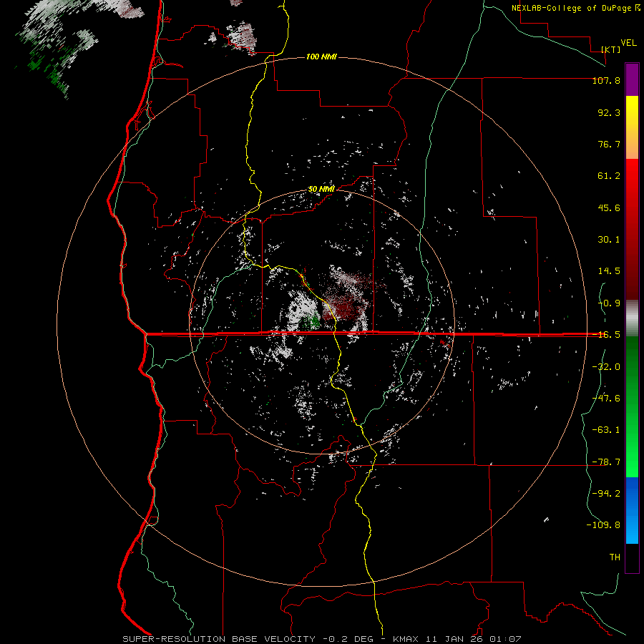Image resolution: width=644 pixels, height=644 pixels.
Task: Select the black TH segment of color bar
Action: (x=632, y=557)
